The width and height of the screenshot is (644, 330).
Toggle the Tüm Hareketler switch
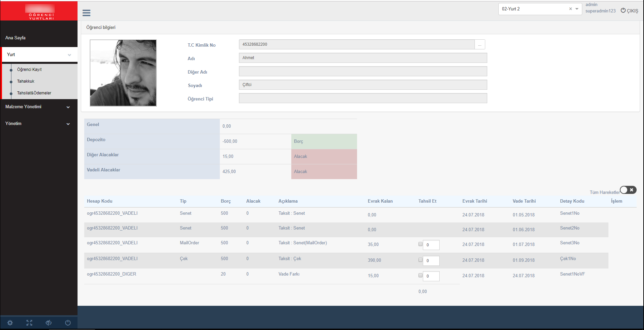pyautogui.click(x=628, y=190)
